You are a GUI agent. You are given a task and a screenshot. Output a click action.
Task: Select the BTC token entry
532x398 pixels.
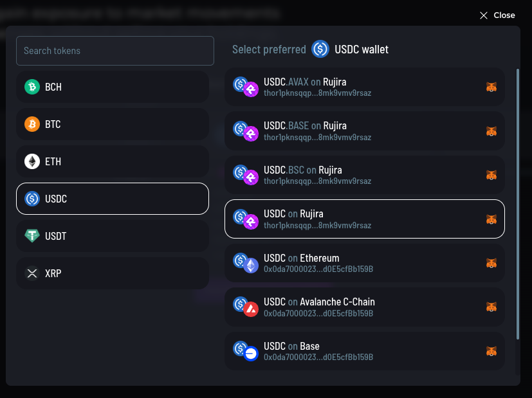(113, 124)
